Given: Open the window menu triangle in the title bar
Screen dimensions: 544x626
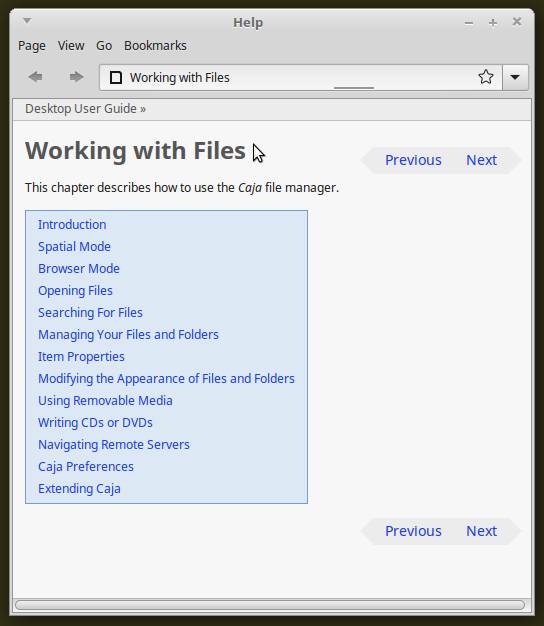Looking at the screenshot, I should tap(27, 20).
